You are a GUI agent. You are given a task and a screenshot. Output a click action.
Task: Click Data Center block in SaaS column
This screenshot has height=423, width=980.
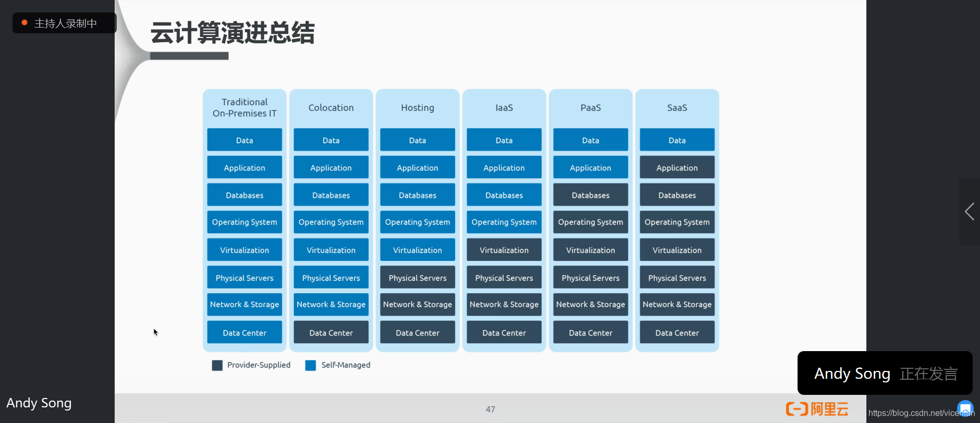[x=677, y=332]
